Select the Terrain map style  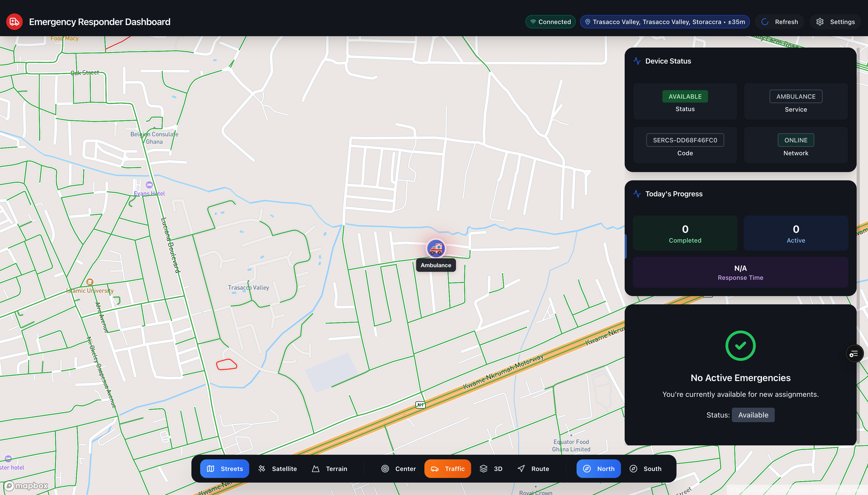tap(329, 468)
